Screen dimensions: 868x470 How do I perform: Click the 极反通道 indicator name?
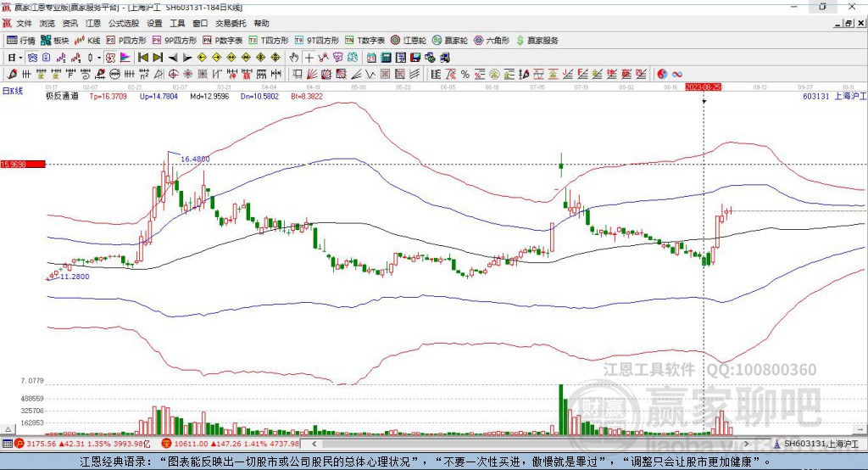pos(62,96)
